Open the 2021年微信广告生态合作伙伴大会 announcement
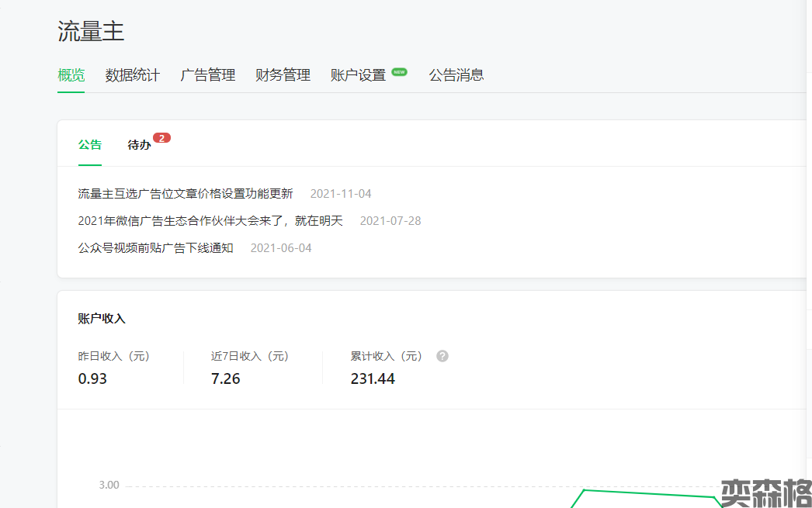 210,221
